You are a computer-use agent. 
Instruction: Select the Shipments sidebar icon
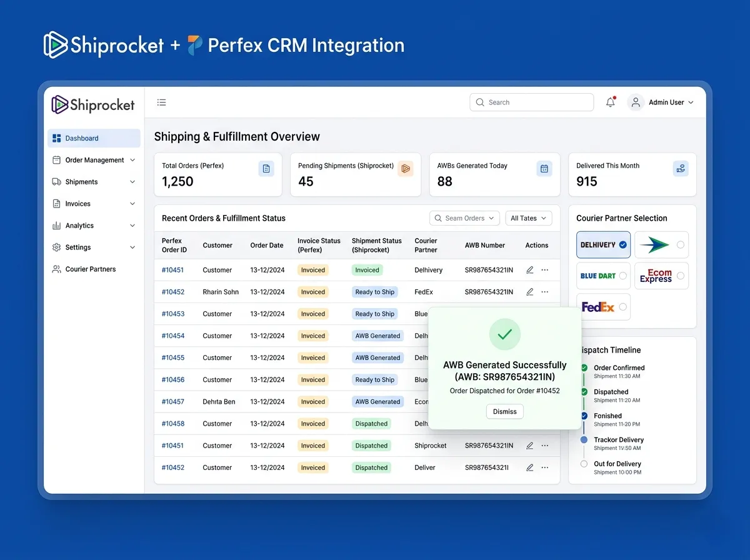[x=57, y=181]
